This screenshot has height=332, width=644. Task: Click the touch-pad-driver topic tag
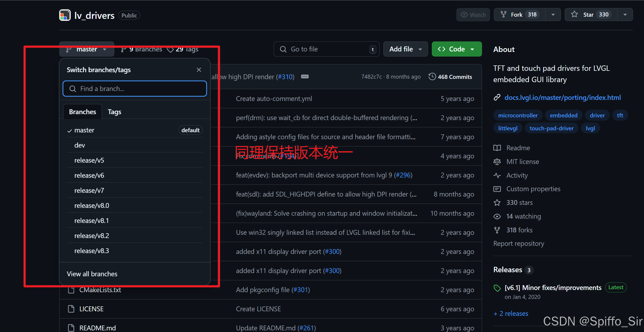[x=552, y=128]
